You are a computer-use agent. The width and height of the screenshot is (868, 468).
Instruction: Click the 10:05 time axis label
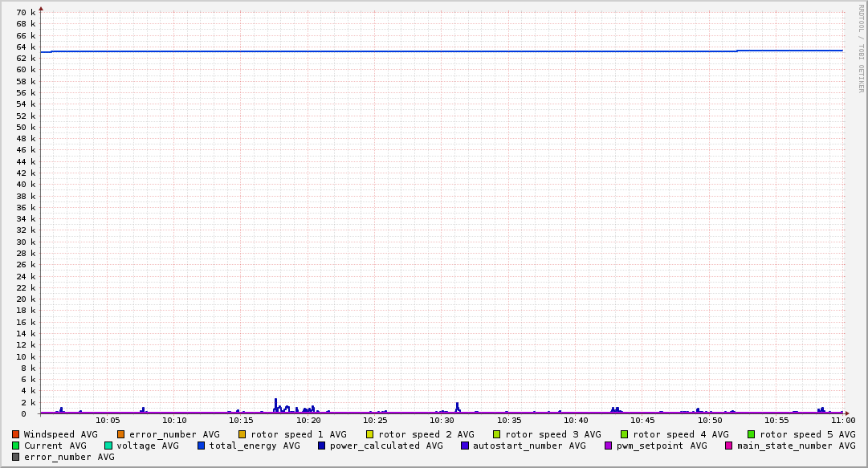tap(108, 420)
